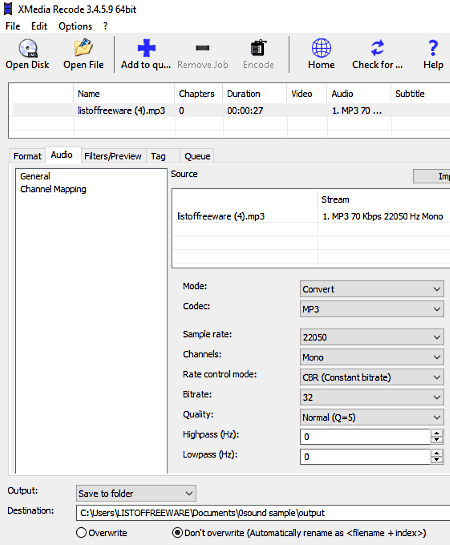Click the Duration column header
Screen dimensions: 450x545
(254, 93)
